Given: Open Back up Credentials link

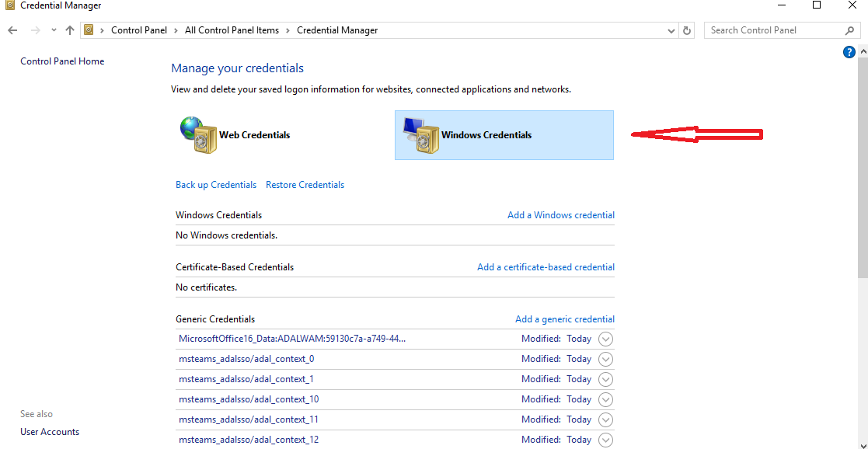Looking at the screenshot, I should click(x=216, y=185).
